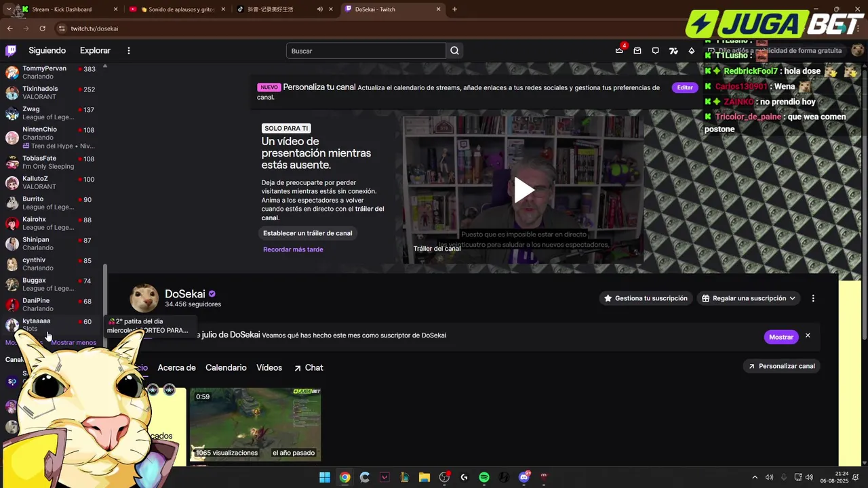Click Mostrar menos in sidebar
The width and height of the screenshot is (868, 488).
[x=73, y=343]
